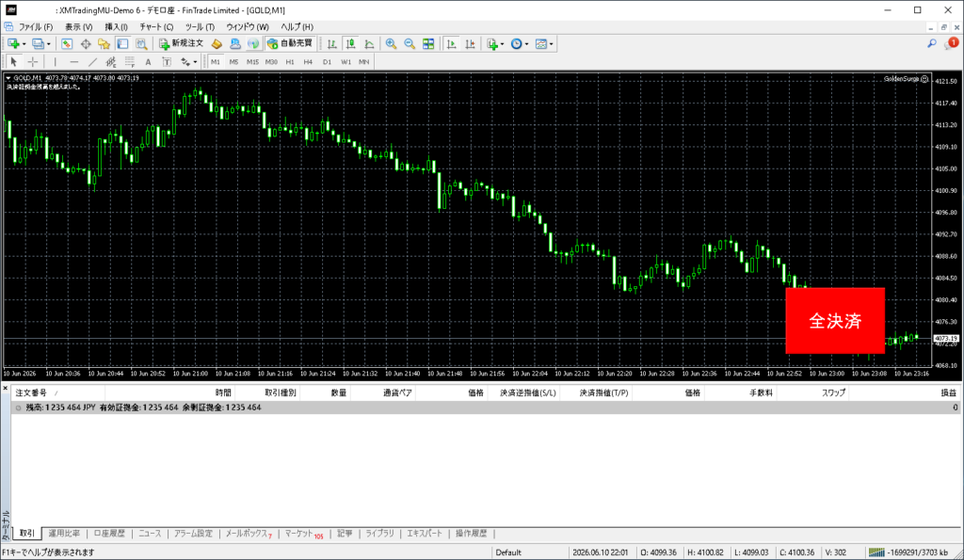Switch timeframe to W1

click(346, 61)
